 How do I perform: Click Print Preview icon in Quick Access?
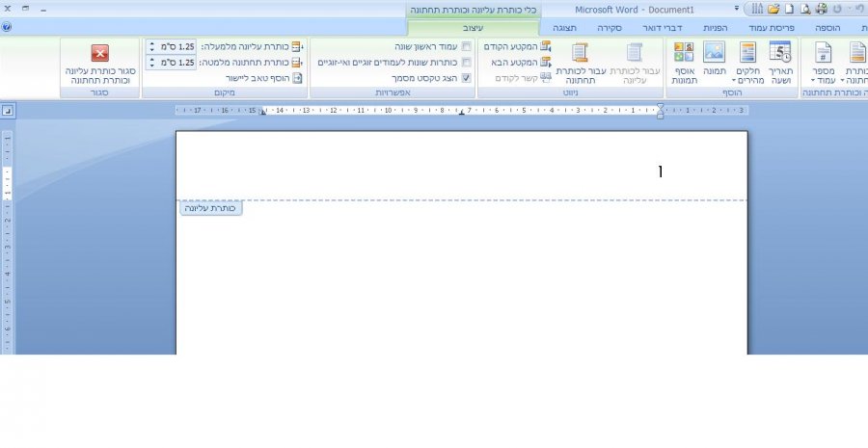click(x=805, y=10)
